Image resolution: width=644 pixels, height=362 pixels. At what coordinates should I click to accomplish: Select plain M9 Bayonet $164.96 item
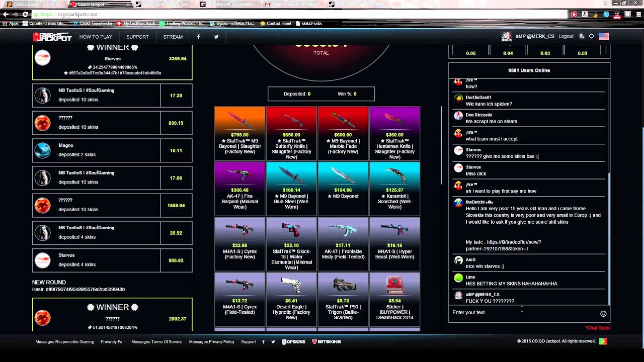(x=343, y=188)
